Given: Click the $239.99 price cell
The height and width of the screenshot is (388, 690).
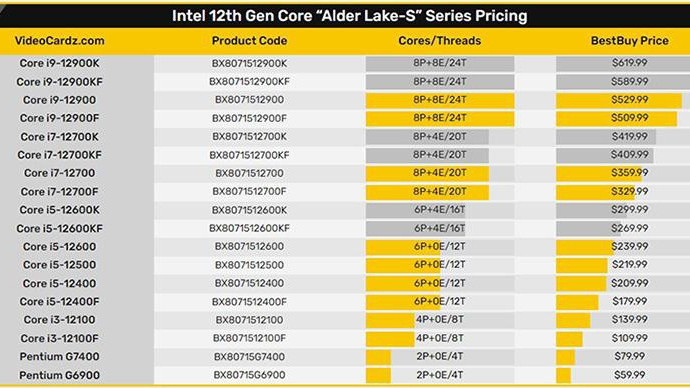Looking at the screenshot, I should pyautogui.click(x=629, y=247).
